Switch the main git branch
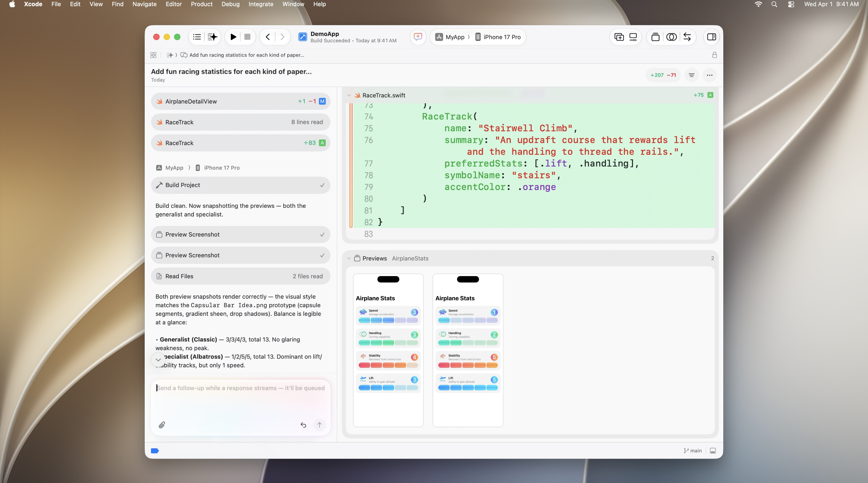The width and height of the screenshot is (868, 483). pos(693,451)
